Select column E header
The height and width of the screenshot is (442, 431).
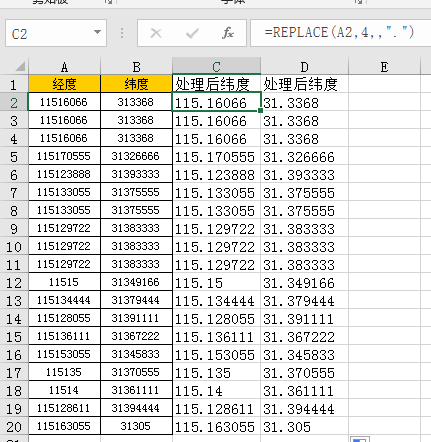[x=384, y=66]
